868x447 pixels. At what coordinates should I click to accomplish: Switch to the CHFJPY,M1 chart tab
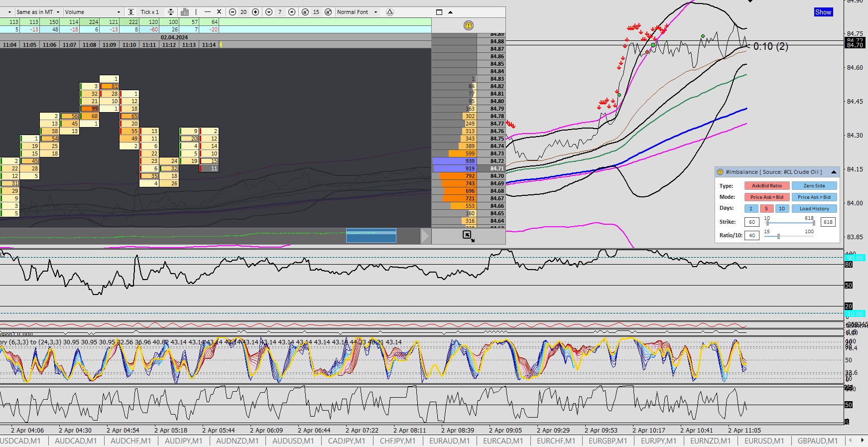click(397, 441)
